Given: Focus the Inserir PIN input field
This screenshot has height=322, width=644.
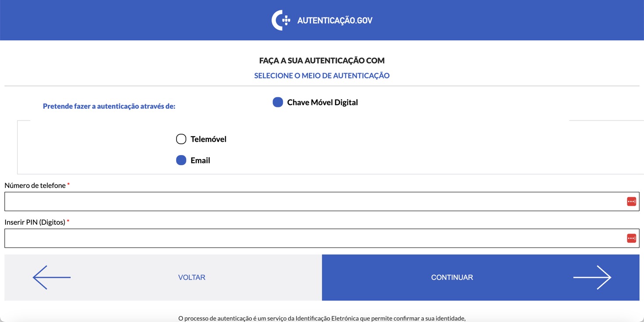Looking at the screenshot, I should 313,238.
